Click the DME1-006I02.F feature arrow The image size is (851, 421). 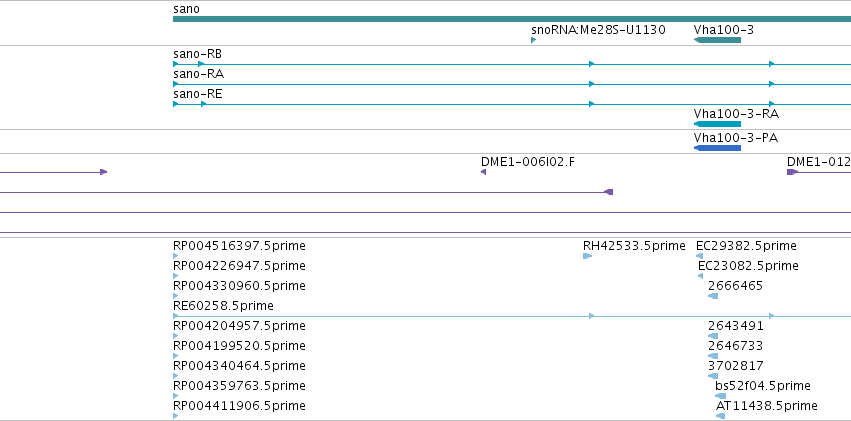(484, 172)
